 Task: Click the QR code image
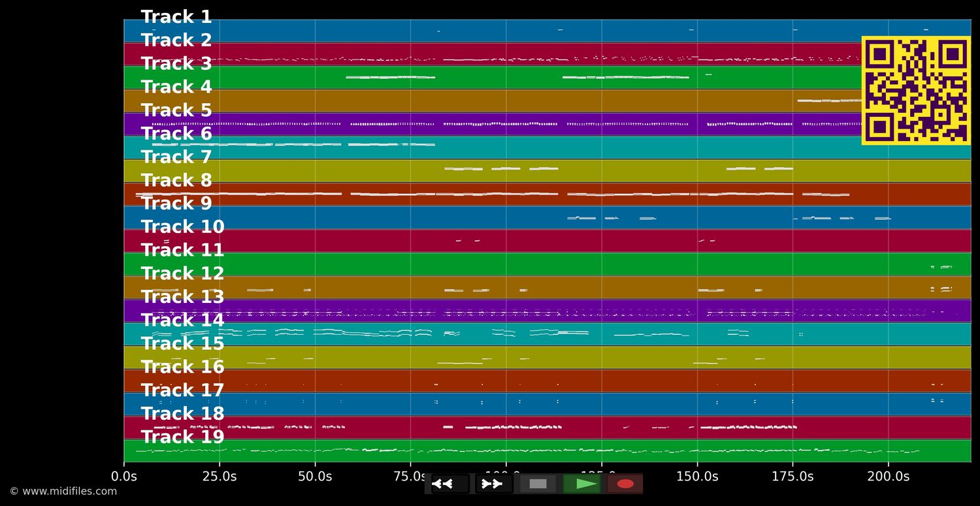pos(915,90)
